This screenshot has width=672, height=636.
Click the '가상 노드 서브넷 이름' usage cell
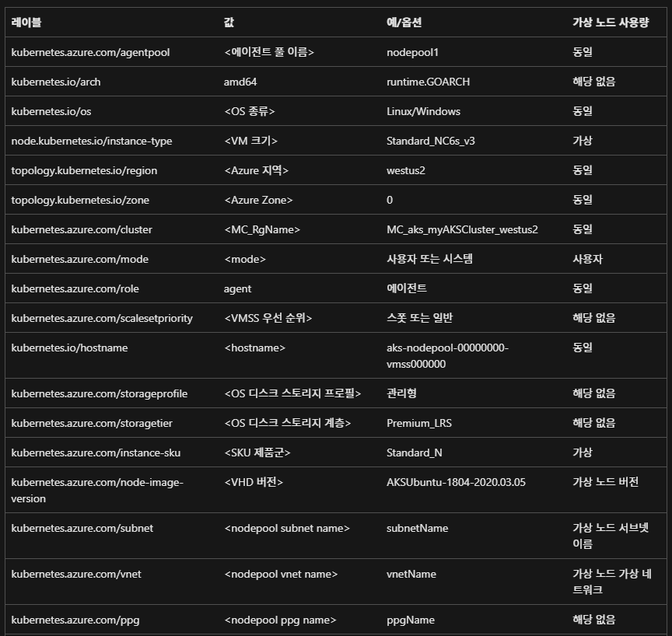(x=611, y=536)
